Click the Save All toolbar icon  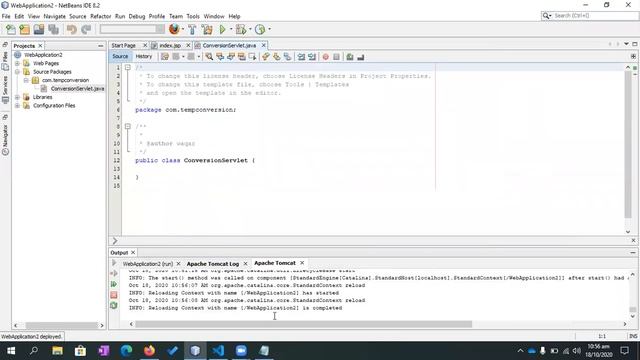(53, 29)
